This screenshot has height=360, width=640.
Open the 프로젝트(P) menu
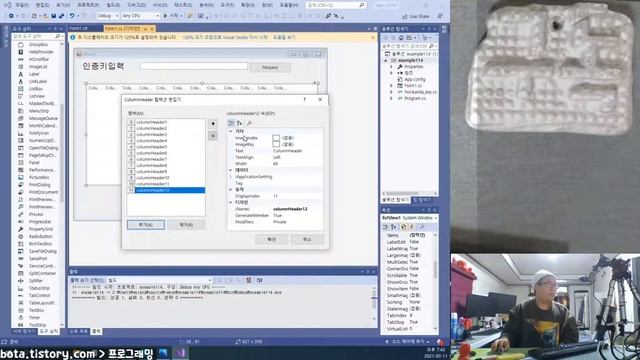88,5
